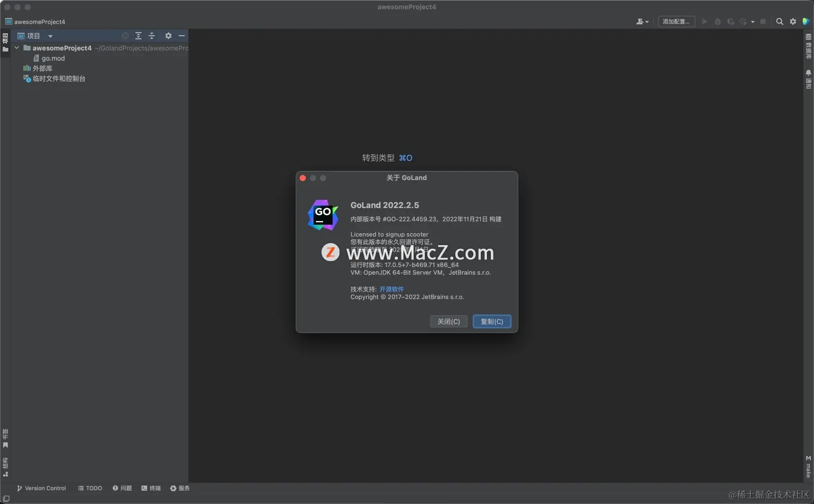Open the 终端 terminal tool window
This screenshot has width=814, height=504.
[x=151, y=488]
